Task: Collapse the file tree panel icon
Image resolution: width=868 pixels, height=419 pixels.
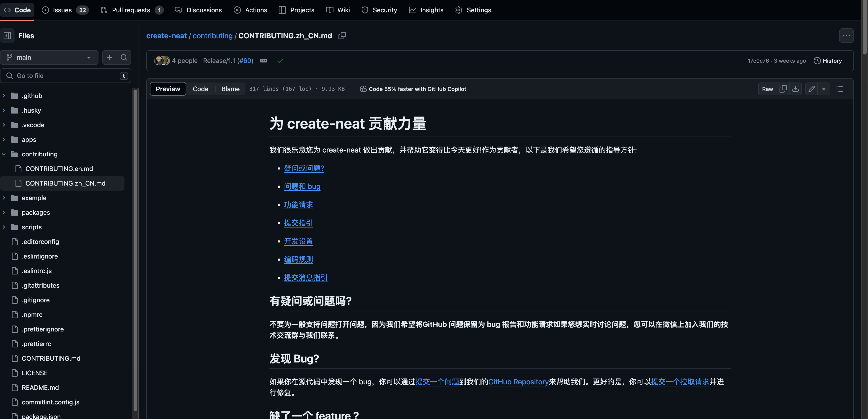Action: [x=8, y=36]
